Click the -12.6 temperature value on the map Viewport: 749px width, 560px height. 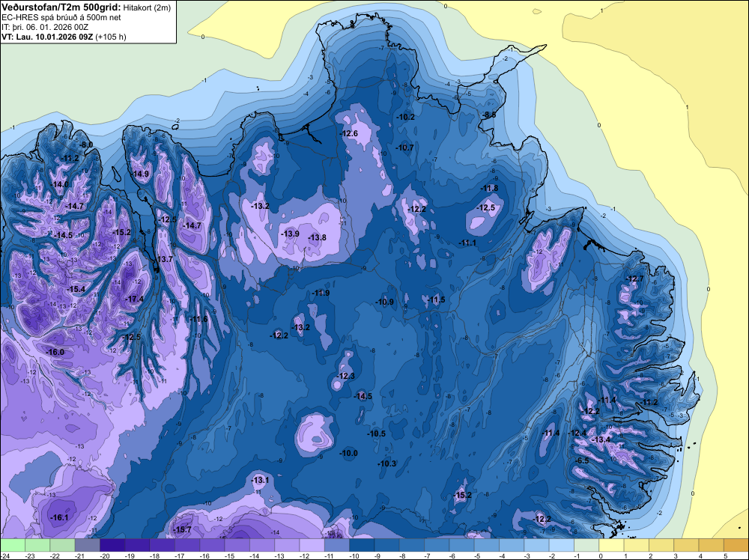[x=349, y=134]
